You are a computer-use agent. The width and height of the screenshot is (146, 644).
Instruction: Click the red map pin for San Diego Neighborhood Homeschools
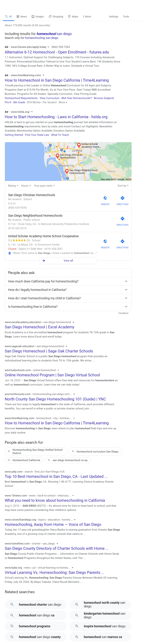(67, 171)
